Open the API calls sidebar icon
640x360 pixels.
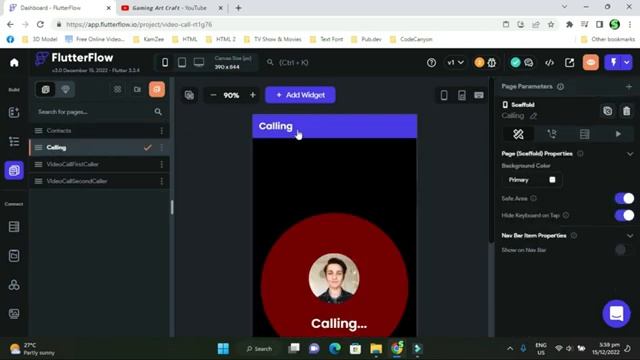tap(14, 256)
